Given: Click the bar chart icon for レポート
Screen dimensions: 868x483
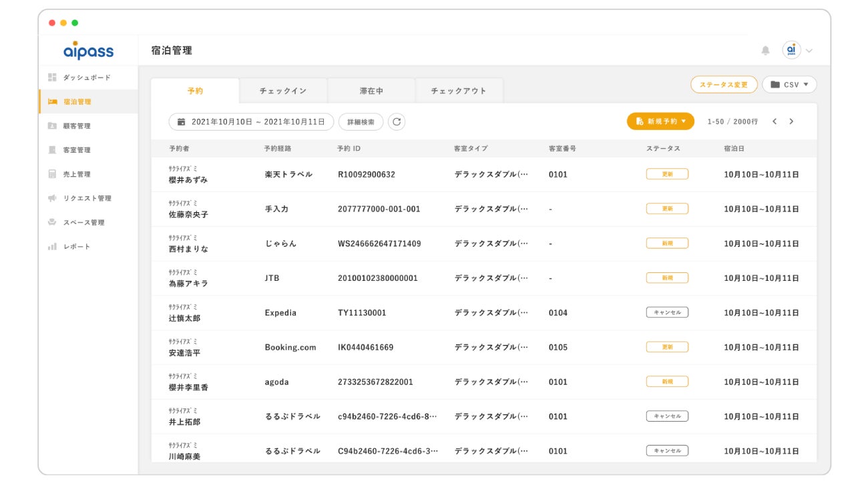Looking at the screenshot, I should 52,247.
